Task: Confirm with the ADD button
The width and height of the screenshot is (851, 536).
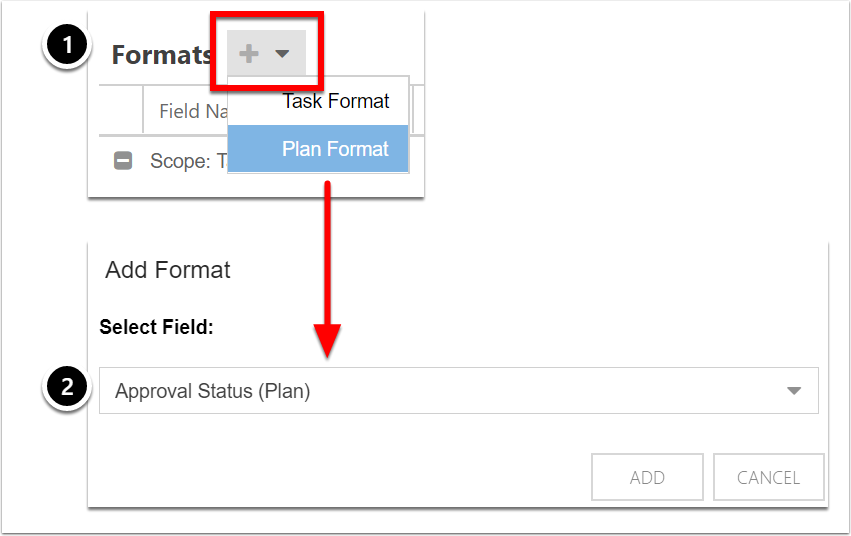Action: pyautogui.click(x=647, y=477)
